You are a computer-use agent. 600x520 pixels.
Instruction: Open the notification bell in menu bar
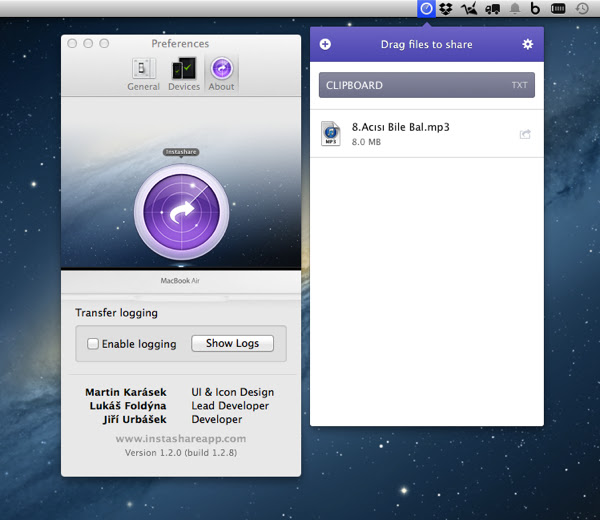[515, 8]
